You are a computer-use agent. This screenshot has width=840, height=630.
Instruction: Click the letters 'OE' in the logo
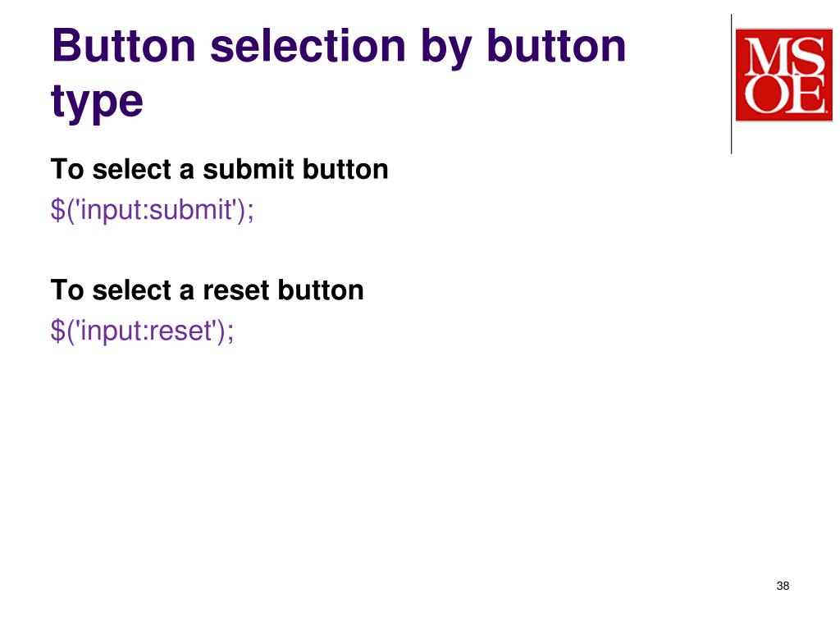point(784,94)
